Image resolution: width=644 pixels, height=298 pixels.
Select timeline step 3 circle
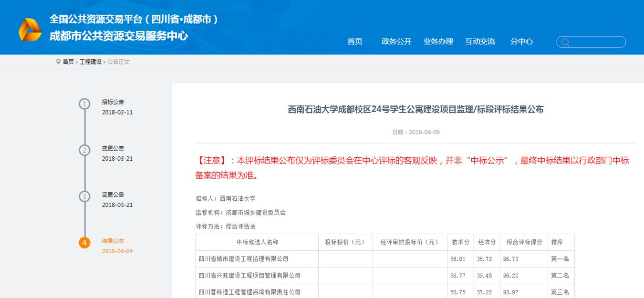[x=84, y=196]
